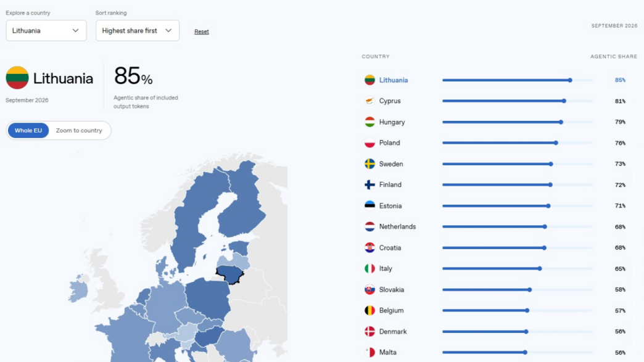Image resolution: width=644 pixels, height=362 pixels.
Task: Click the large Lithuania heading text
Action: pyautogui.click(x=63, y=78)
